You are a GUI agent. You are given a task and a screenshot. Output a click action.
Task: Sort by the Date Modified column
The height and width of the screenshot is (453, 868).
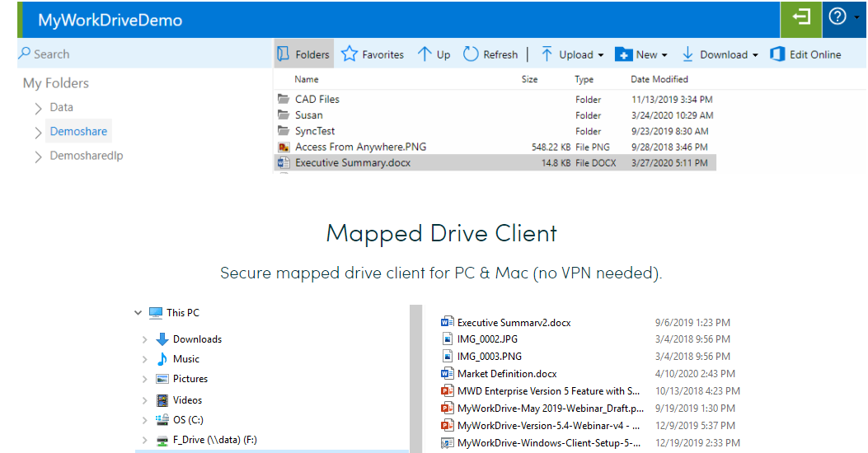pos(659,79)
